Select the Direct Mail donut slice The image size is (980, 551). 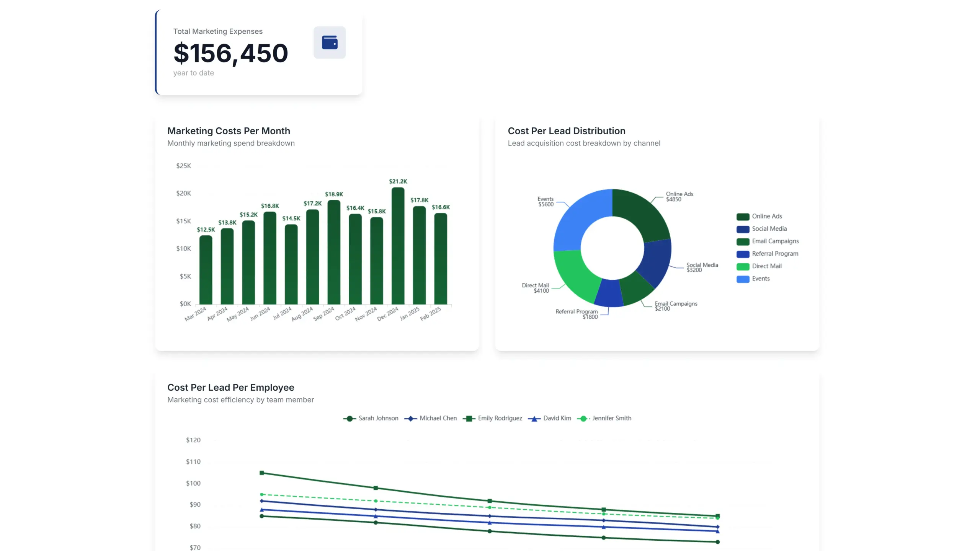pyautogui.click(x=574, y=275)
